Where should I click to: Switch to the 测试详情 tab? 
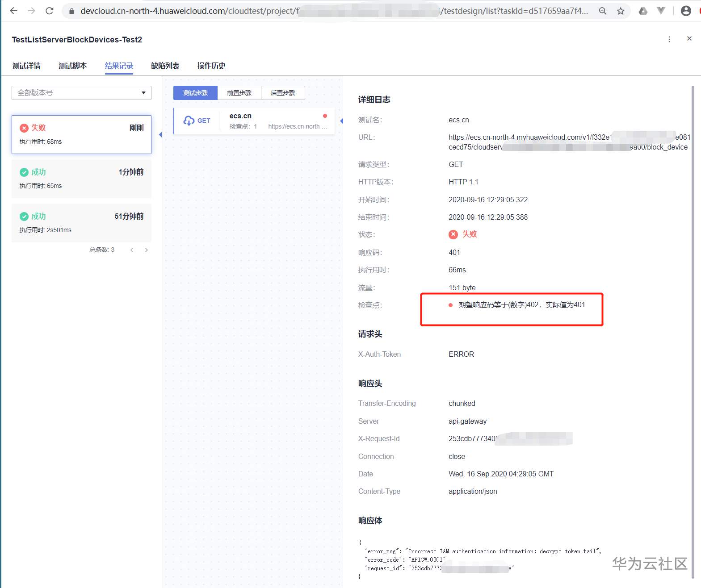point(26,66)
